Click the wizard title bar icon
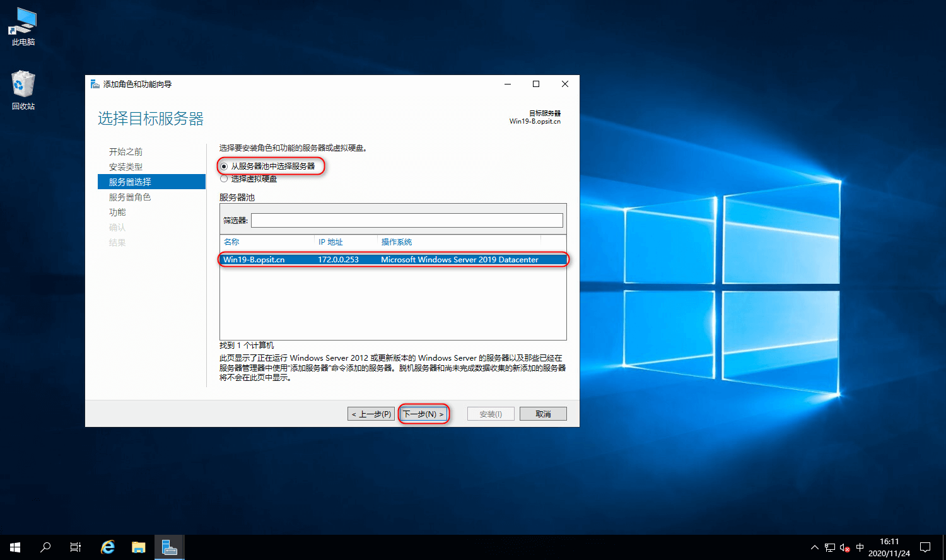Image resolution: width=946 pixels, height=560 pixels. coord(95,84)
